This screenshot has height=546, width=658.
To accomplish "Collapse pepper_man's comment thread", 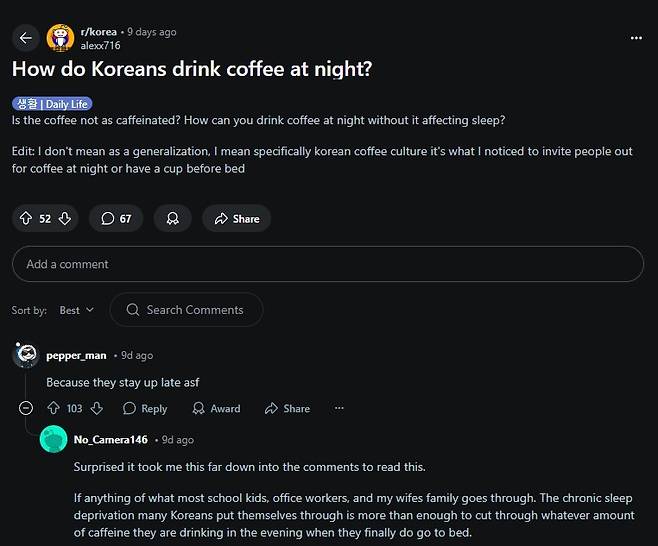I will 26,408.
